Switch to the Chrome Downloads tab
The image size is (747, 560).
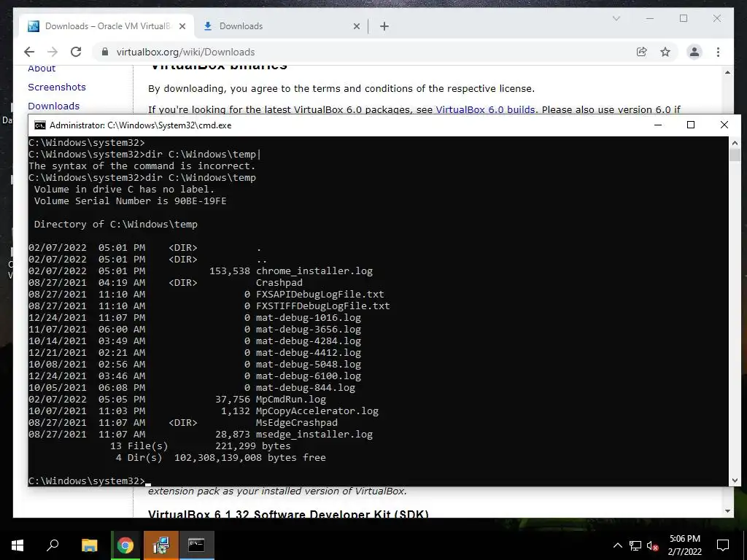281,26
